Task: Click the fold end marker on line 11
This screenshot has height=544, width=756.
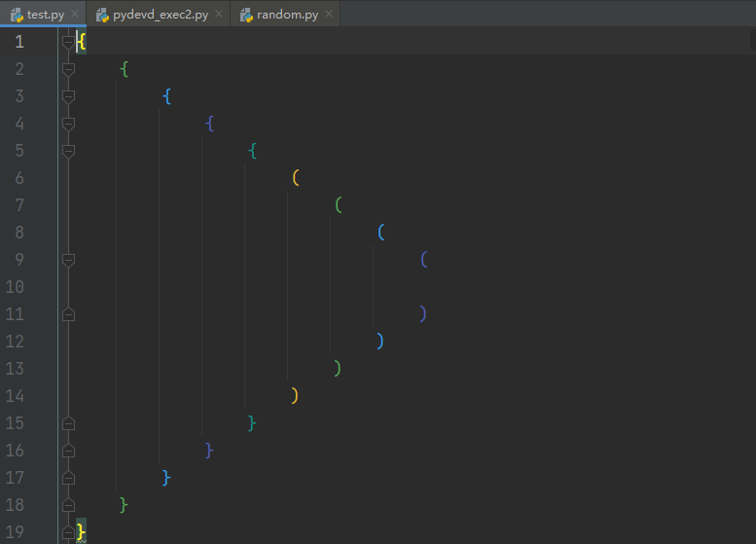Action: point(68,314)
